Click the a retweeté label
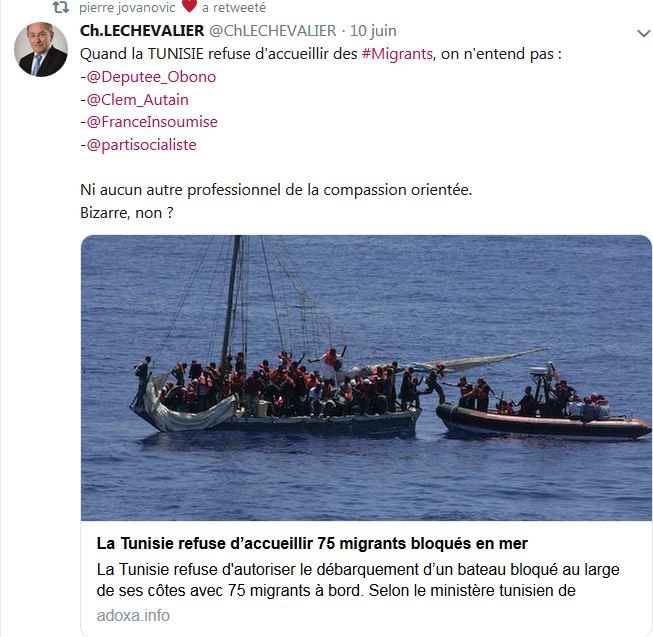 234,7
